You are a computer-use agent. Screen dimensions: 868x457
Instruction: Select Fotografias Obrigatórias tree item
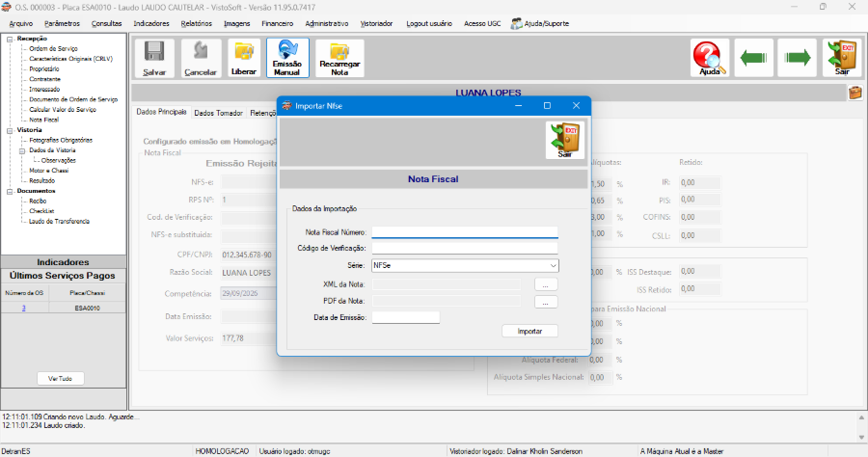61,140
